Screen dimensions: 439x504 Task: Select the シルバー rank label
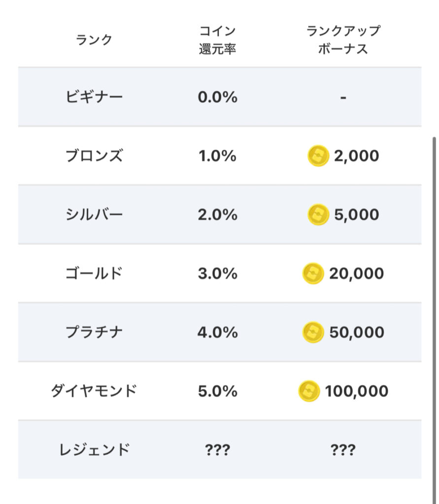[94, 215]
